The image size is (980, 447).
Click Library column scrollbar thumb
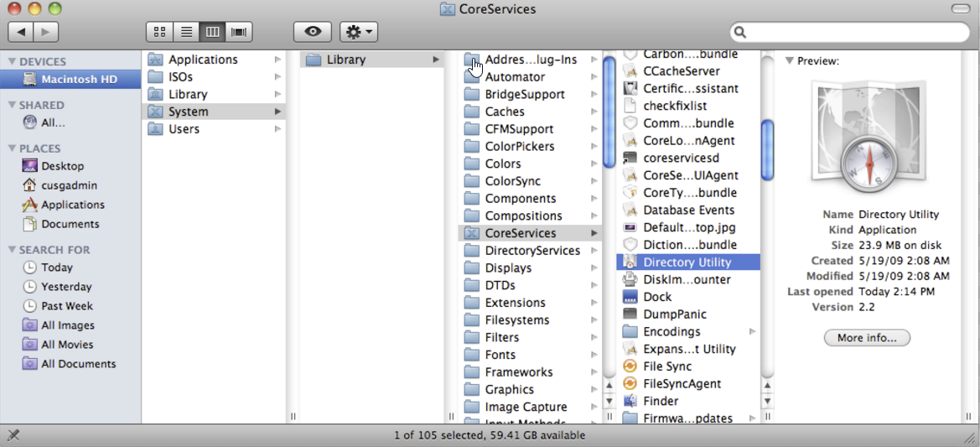point(609,111)
